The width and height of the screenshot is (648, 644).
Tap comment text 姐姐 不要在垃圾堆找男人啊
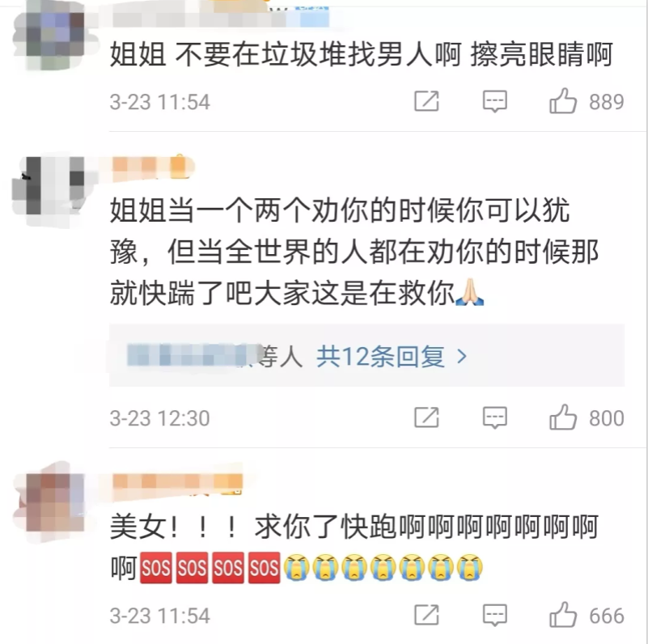[285, 54]
